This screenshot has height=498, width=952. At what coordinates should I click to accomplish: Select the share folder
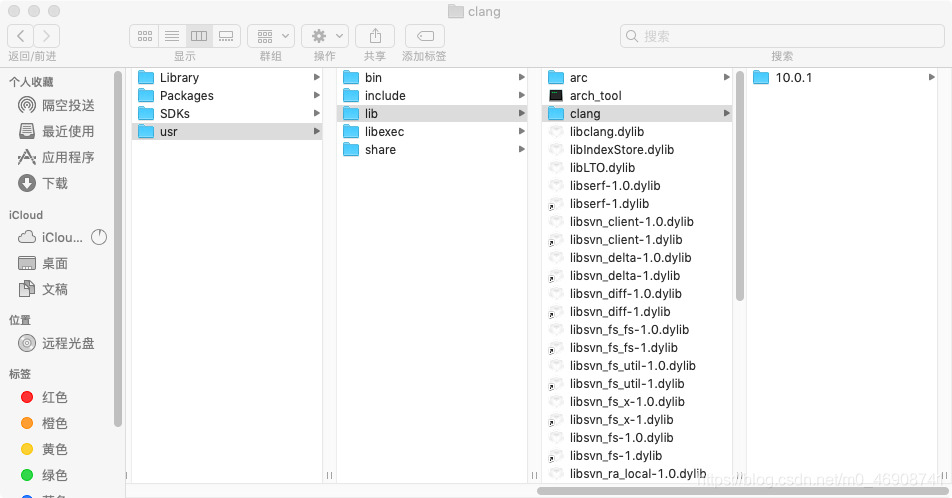(x=432, y=150)
